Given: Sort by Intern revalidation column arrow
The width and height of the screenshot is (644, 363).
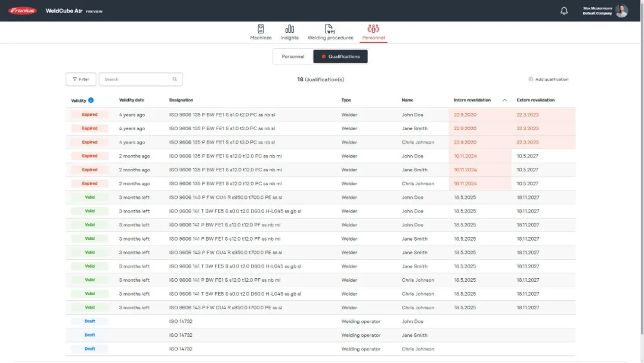Looking at the screenshot, I should 504,100.
